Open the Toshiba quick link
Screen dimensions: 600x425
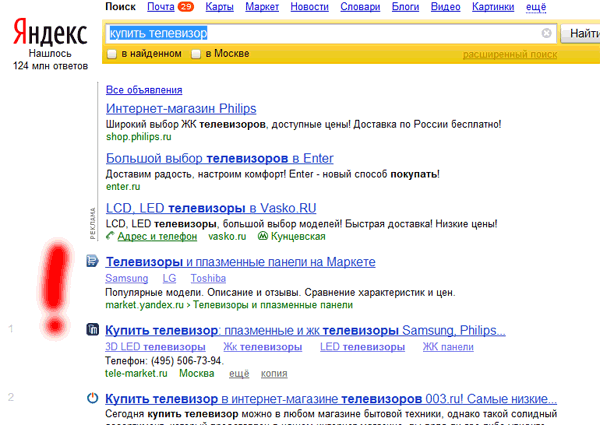(208, 278)
